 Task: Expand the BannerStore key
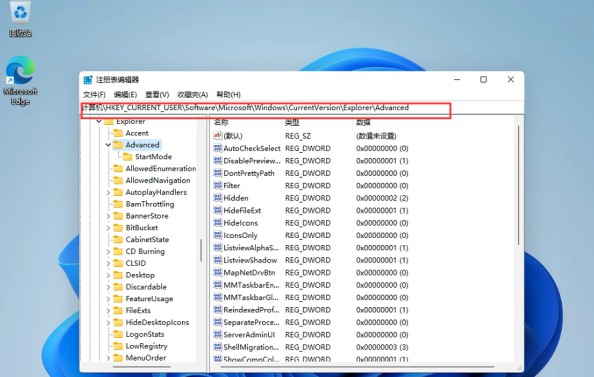108,216
